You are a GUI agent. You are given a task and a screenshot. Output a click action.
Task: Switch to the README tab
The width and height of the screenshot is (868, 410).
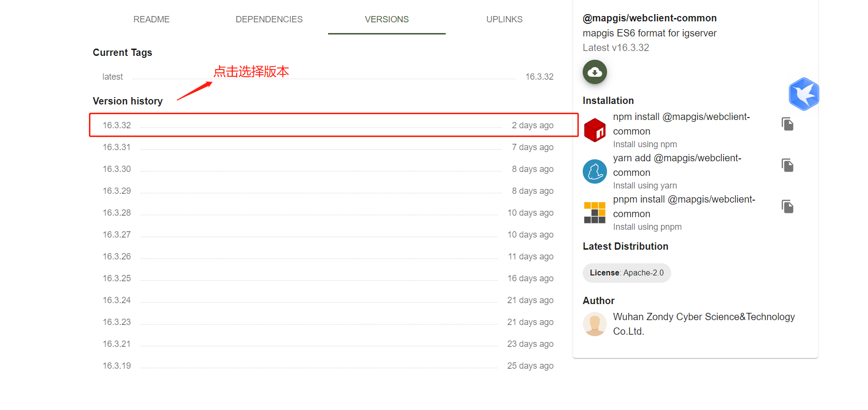click(152, 19)
